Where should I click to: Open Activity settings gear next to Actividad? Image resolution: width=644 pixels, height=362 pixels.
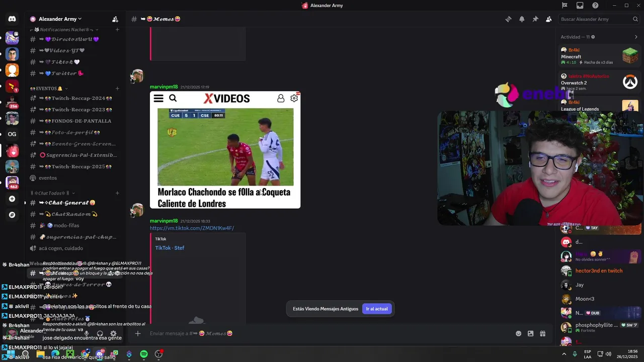[593, 37]
